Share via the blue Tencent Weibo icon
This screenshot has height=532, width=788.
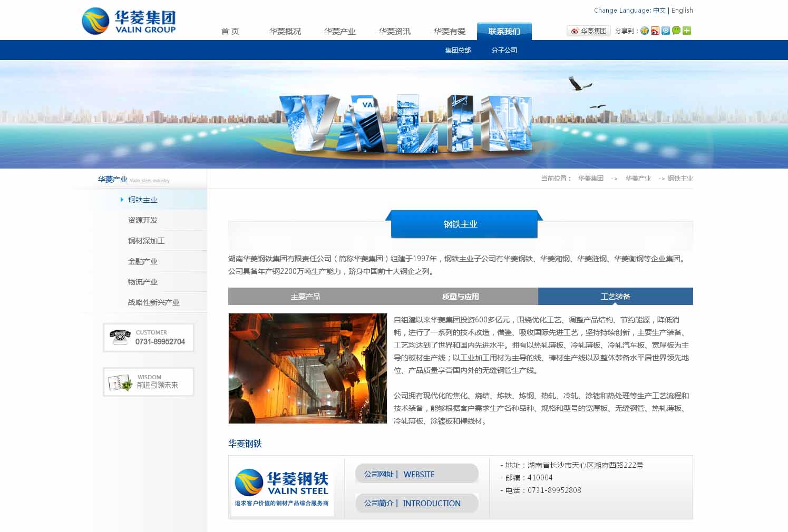tap(666, 31)
